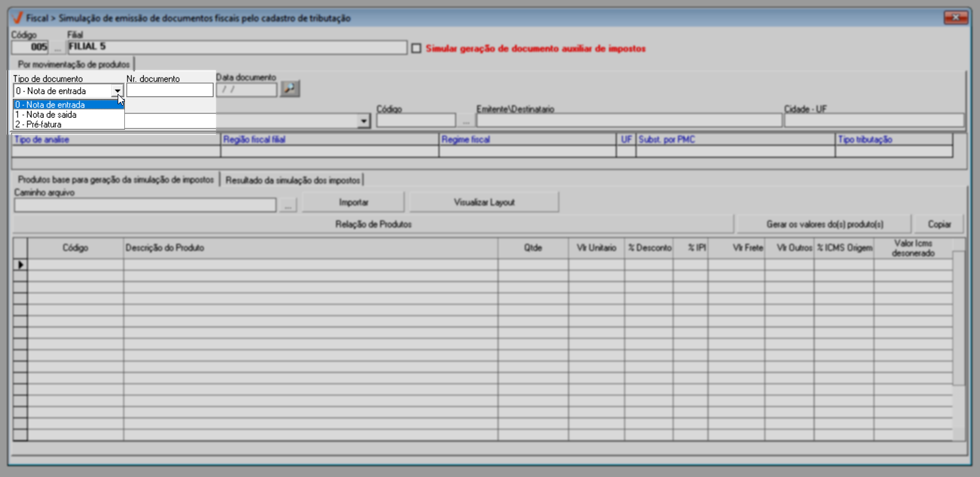Click the Filial name field 'FILIAL 5'
The height and width of the screenshot is (477, 980).
pos(237,47)
